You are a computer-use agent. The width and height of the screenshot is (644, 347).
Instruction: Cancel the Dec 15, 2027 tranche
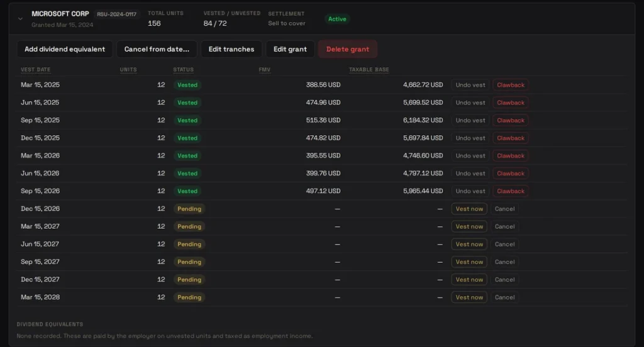coord(505,279)
